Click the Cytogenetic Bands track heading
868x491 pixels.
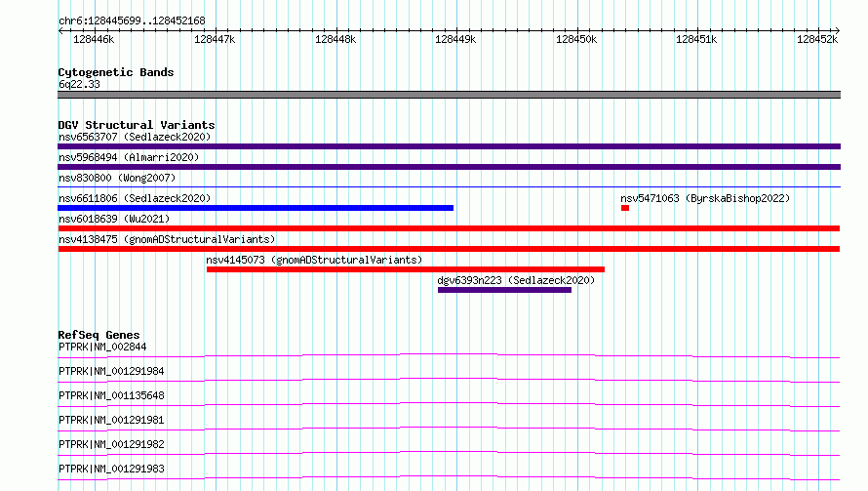tap(116, 72)
